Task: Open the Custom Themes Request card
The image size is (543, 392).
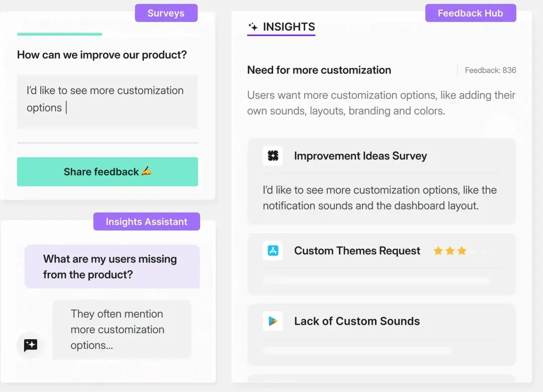Action: click(x=382, y=264)
